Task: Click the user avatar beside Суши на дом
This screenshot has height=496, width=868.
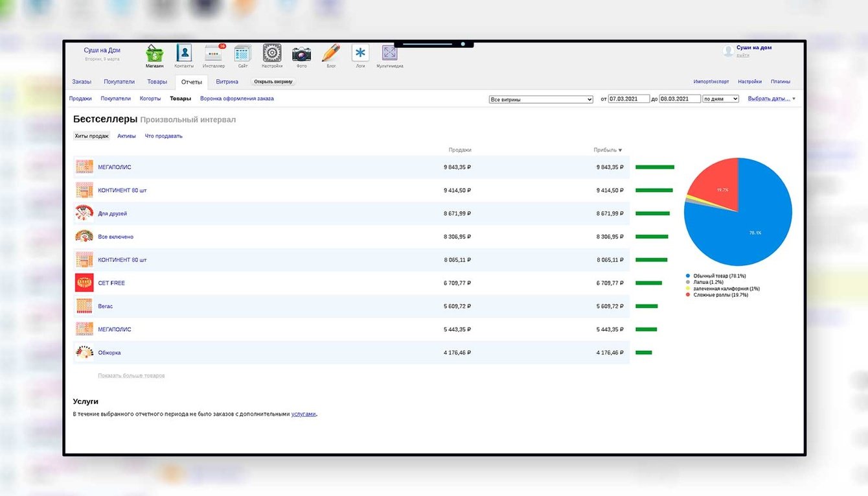Action: pyautogui.click(x=728, y=51)
